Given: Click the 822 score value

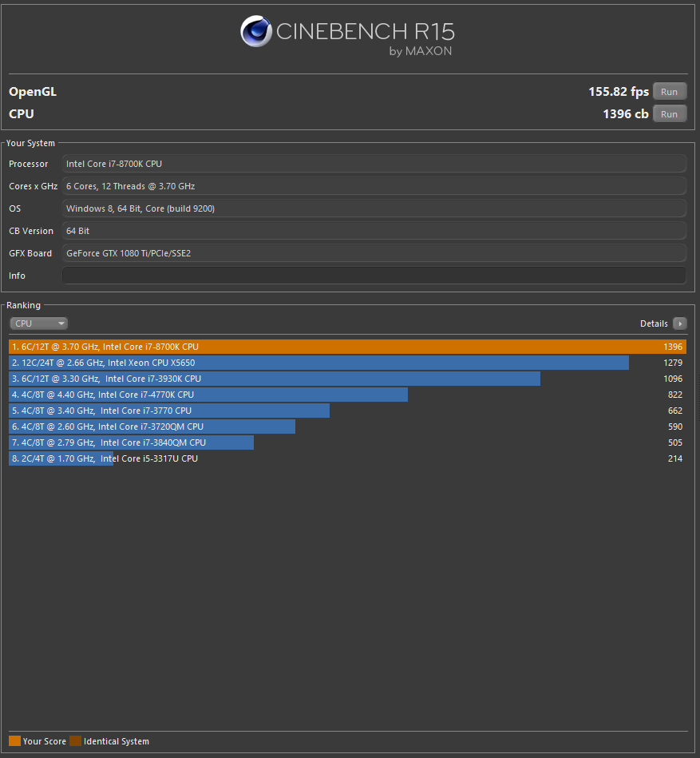Looking at the screenshot, I should tap(675, 395).
